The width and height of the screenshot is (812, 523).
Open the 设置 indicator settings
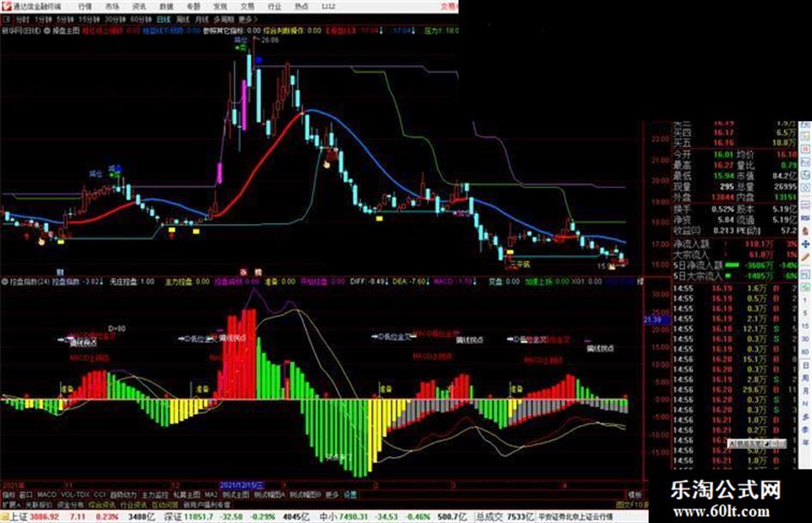pos(350,495)
